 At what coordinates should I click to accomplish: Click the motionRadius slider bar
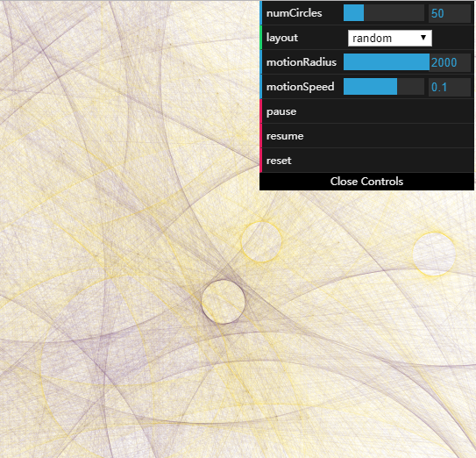coord(387,62)
